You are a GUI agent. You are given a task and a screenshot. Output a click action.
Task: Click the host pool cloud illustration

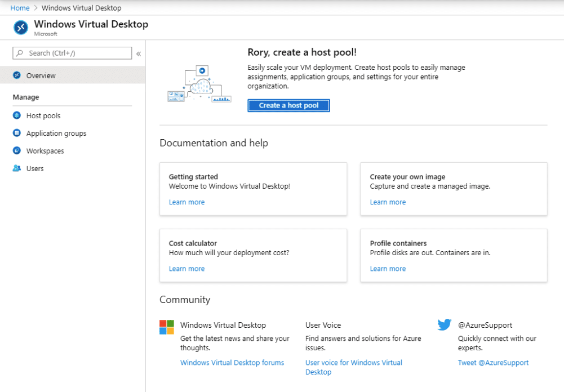click(x=199, y=84)
